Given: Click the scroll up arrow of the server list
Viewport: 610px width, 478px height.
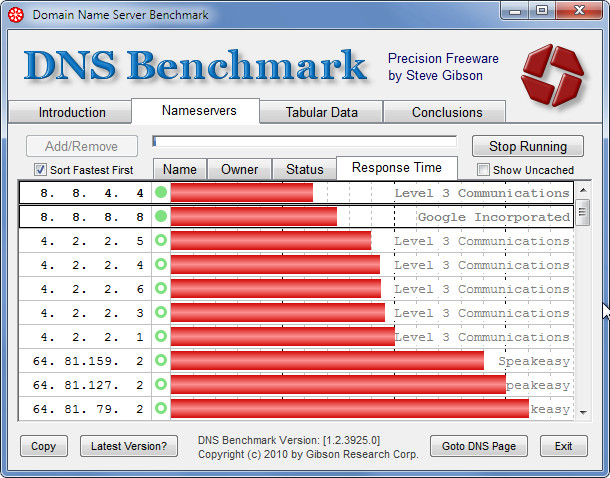Looking at the screenshot, I should point(583,190).
